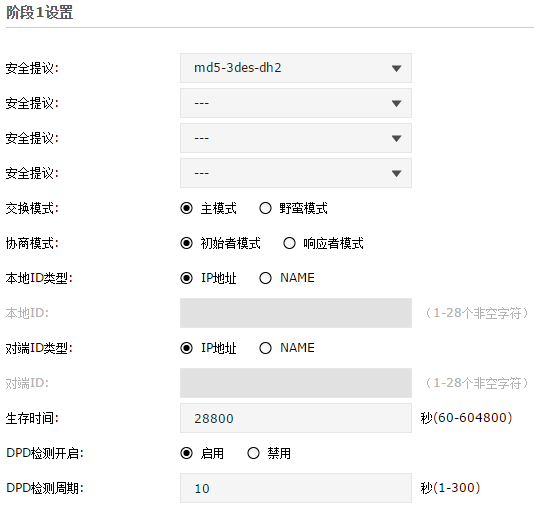Choose 响应者模式 radio button
Image resolution: width=534 pixels, height=508 pixels.
(x=289, y=243)
